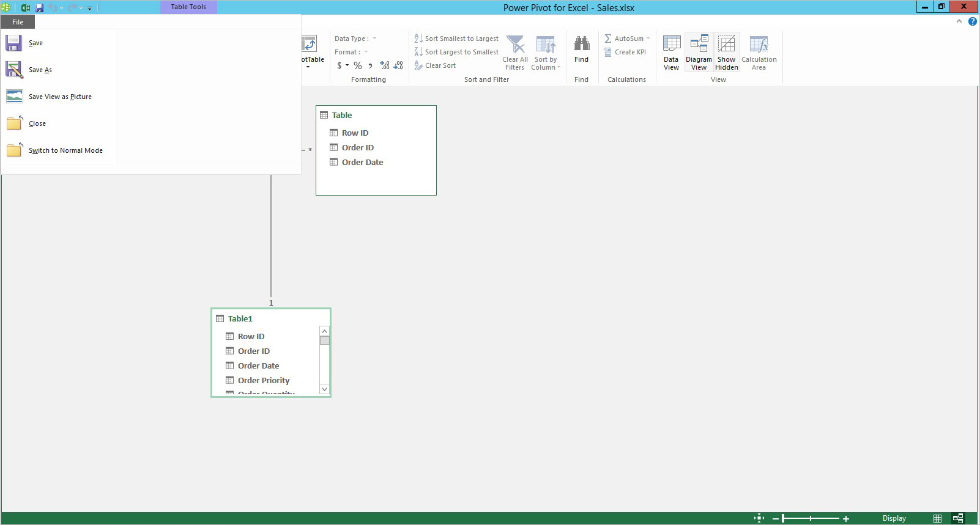Switch to grid view in status bar
The height and width of the screenshot is (525, 980).
pos(937,518)
